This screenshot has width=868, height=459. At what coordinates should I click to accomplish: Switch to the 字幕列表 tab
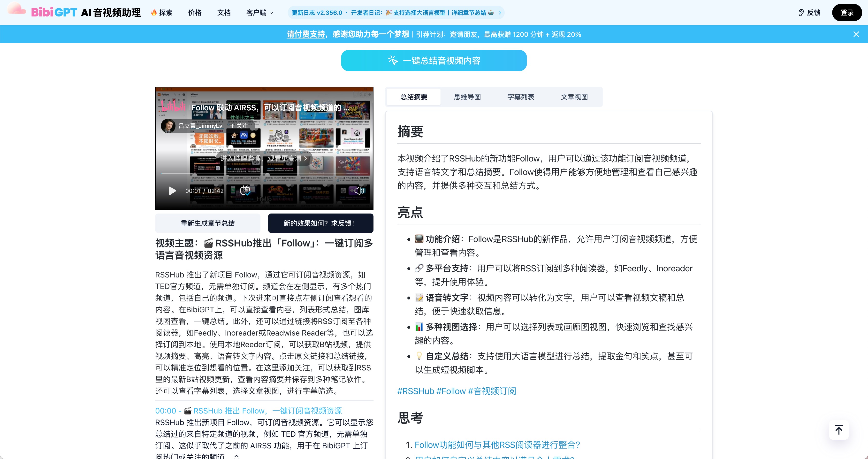tap(521, 97)
